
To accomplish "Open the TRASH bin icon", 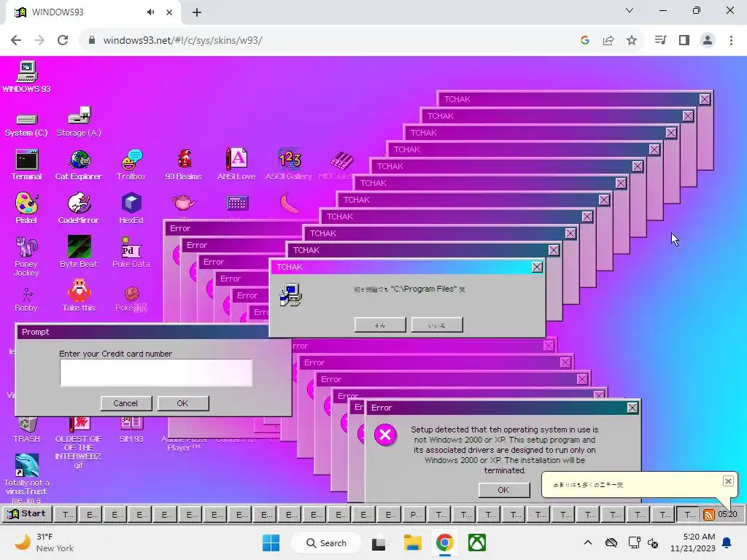I will tap(27, 430).
